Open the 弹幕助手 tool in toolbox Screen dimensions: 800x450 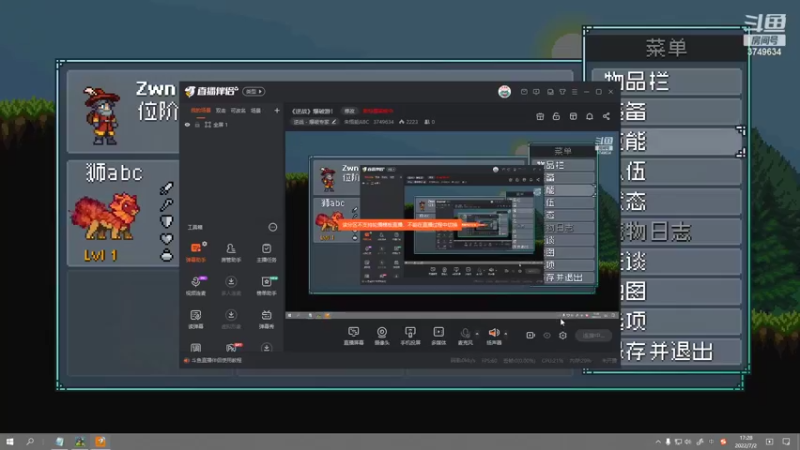tap(196, 253)
